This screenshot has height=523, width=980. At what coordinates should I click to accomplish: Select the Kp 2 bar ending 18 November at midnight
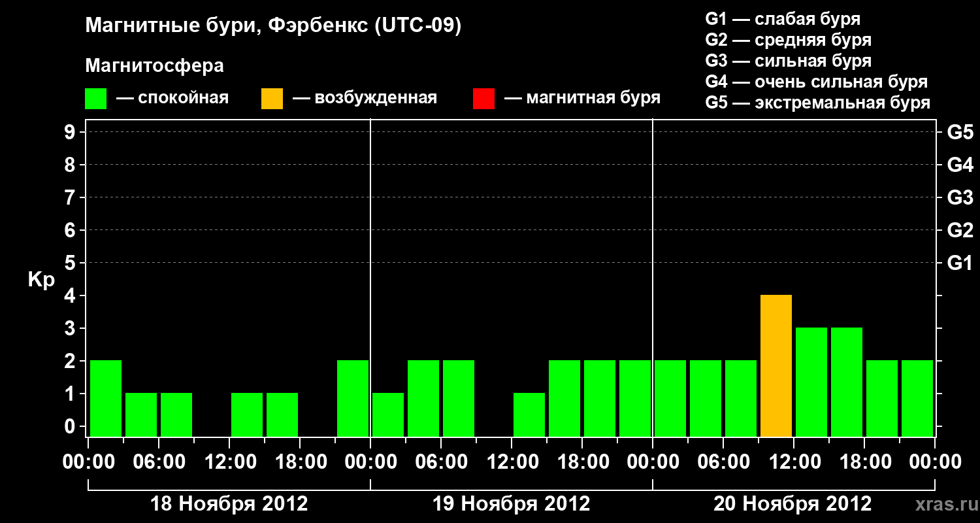353,398
